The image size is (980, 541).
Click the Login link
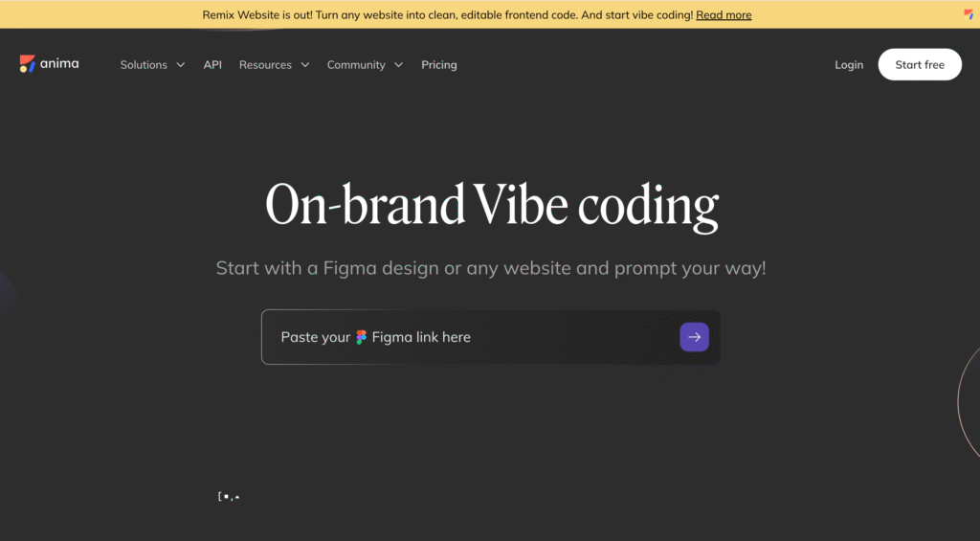coord(849,64)
